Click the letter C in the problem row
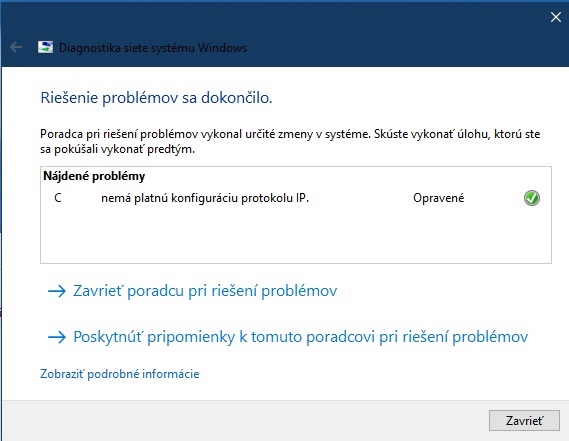 pyautogui.click(x=58, y=198)
